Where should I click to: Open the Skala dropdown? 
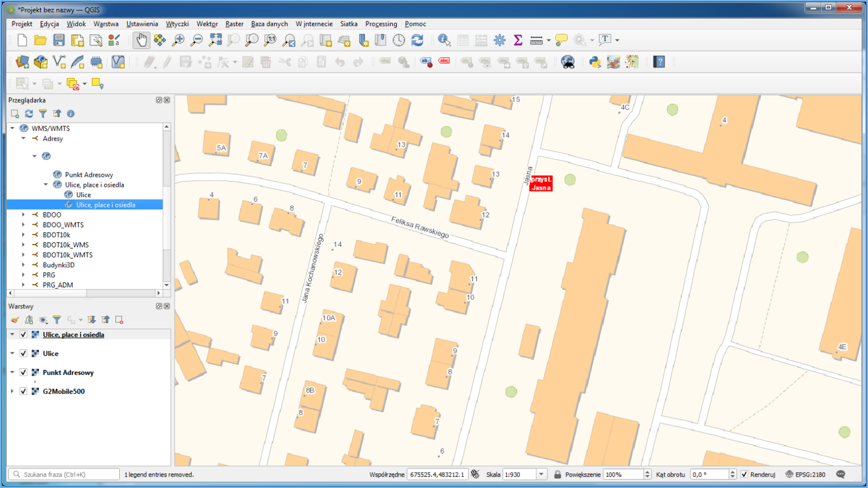tap(541, 474)
